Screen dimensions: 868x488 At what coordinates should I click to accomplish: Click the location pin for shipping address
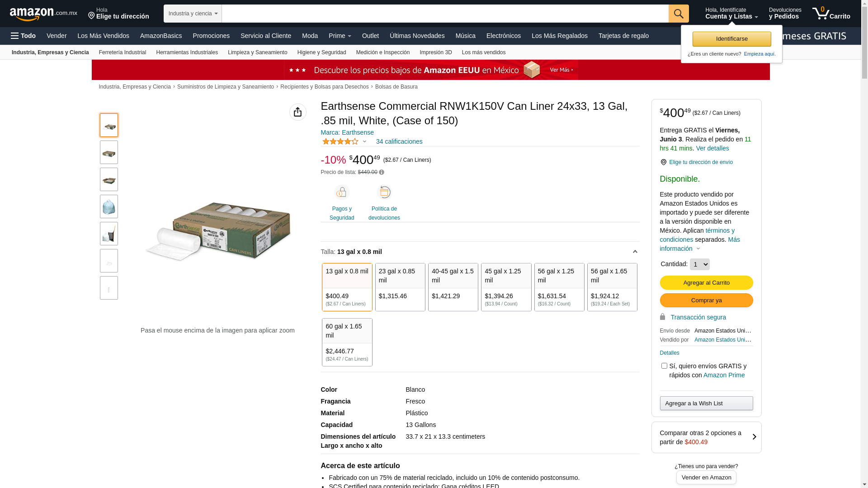(x=663, y=162)
